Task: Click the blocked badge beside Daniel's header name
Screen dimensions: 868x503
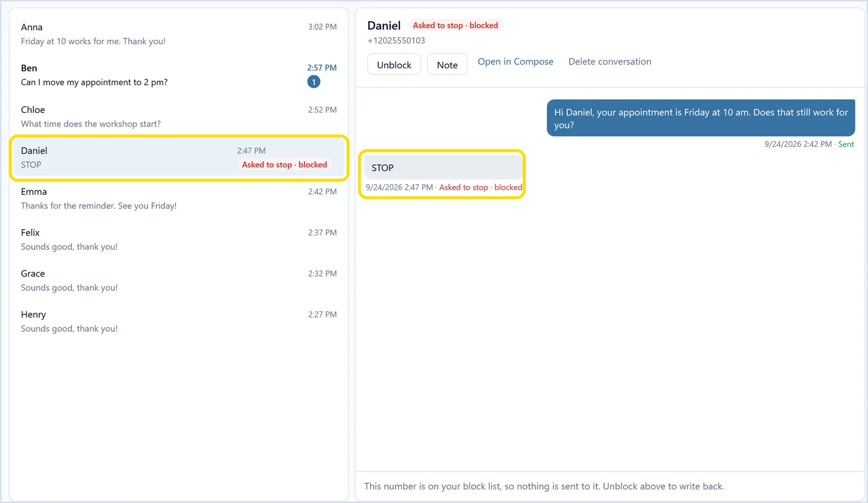Action: click(456, 25)
